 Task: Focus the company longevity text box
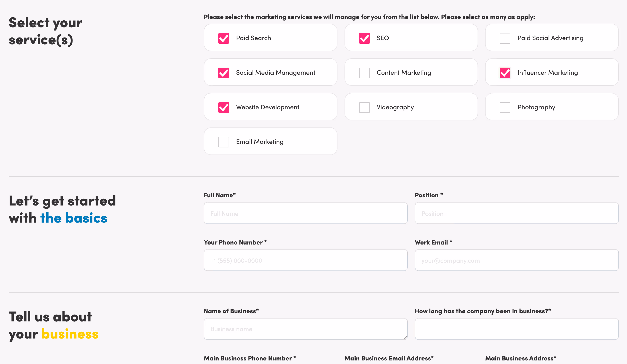[x=517, y=329]
